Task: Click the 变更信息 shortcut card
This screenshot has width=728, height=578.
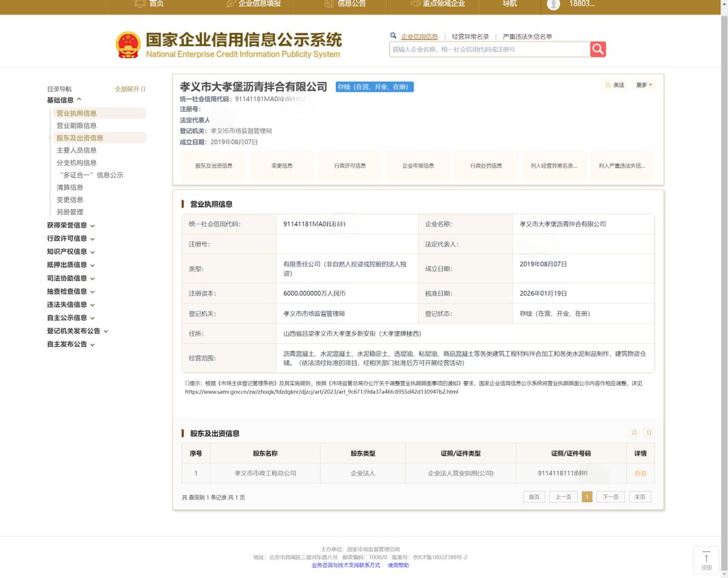Action: [281, 165]
